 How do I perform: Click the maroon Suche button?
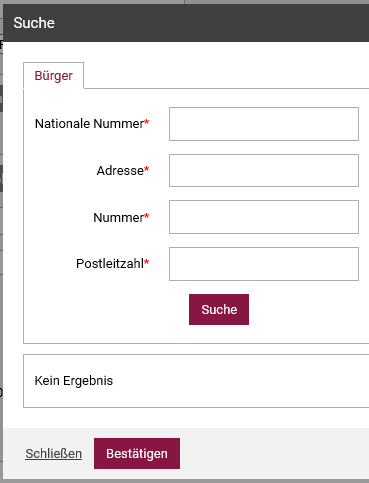[219, 309]
